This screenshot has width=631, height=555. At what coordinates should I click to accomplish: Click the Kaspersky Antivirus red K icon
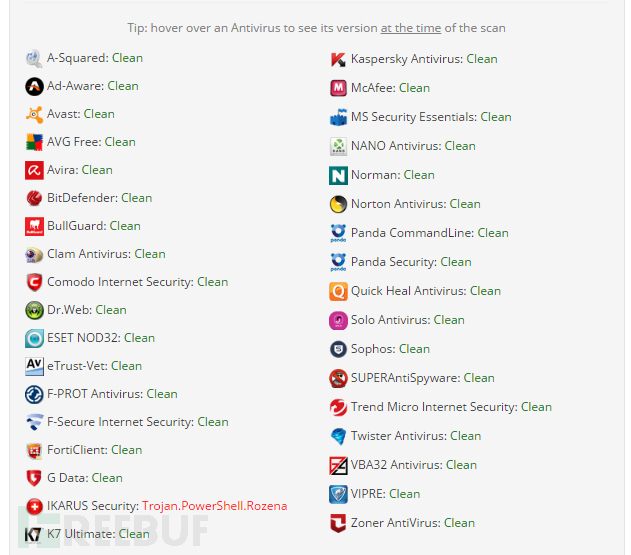pyautogui.click(x=338, y=60)
